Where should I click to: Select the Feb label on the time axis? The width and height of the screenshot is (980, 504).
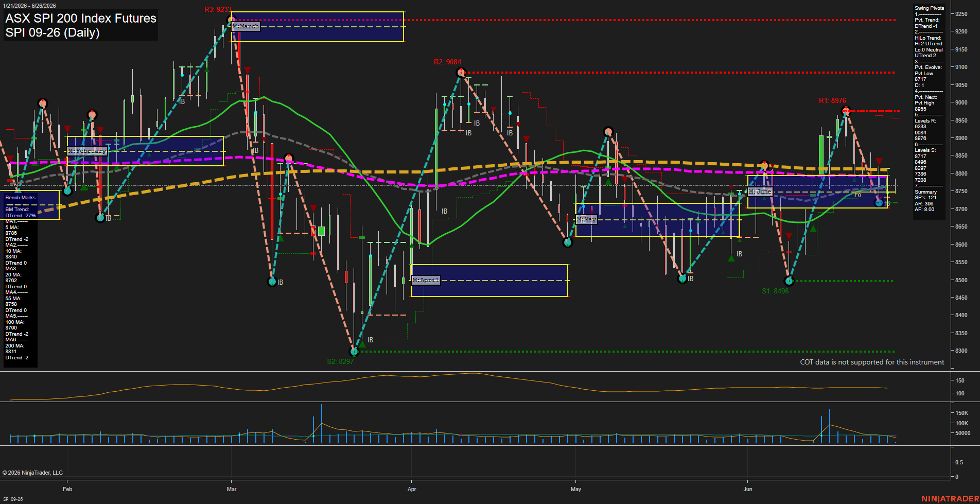click(67, 489)
